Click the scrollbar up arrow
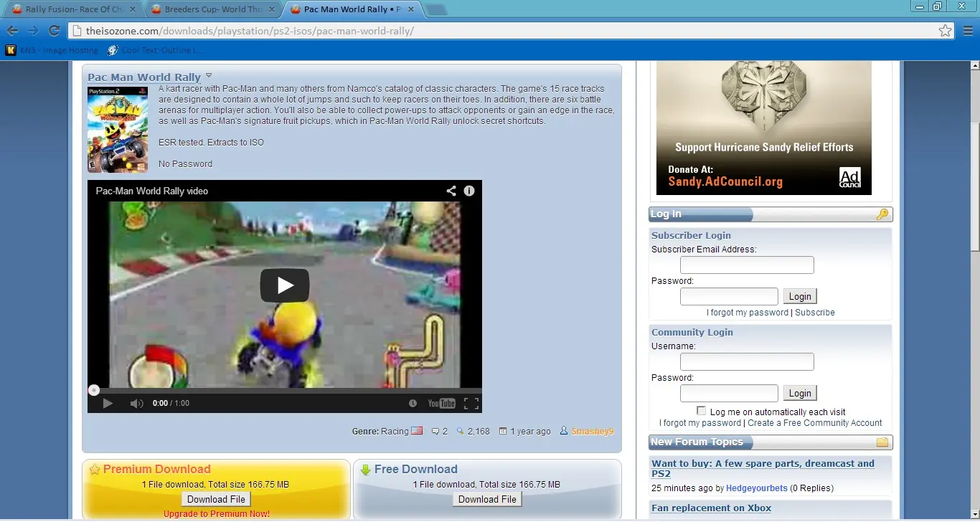The width and height of the screenshot is (980, 522). click(x=974, y=65)
